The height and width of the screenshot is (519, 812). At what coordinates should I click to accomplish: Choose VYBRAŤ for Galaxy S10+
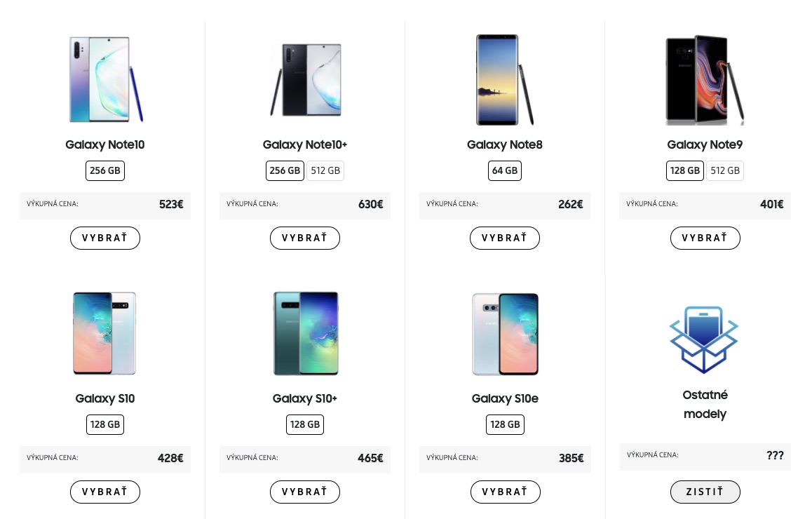click(x=305, y=492)
